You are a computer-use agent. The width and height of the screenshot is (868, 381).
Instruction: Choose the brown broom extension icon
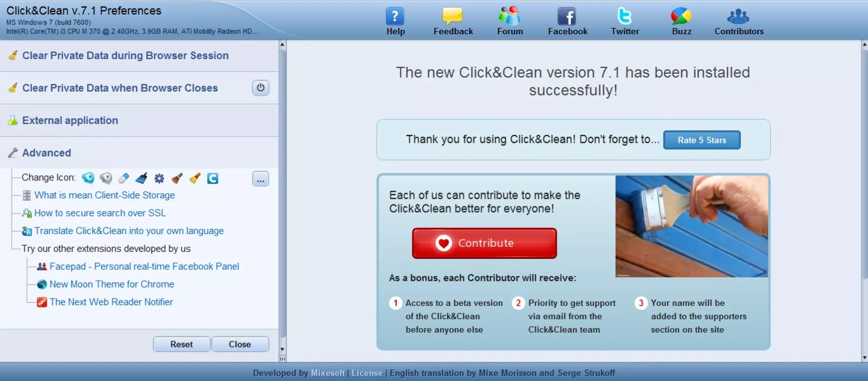(177, 178)
